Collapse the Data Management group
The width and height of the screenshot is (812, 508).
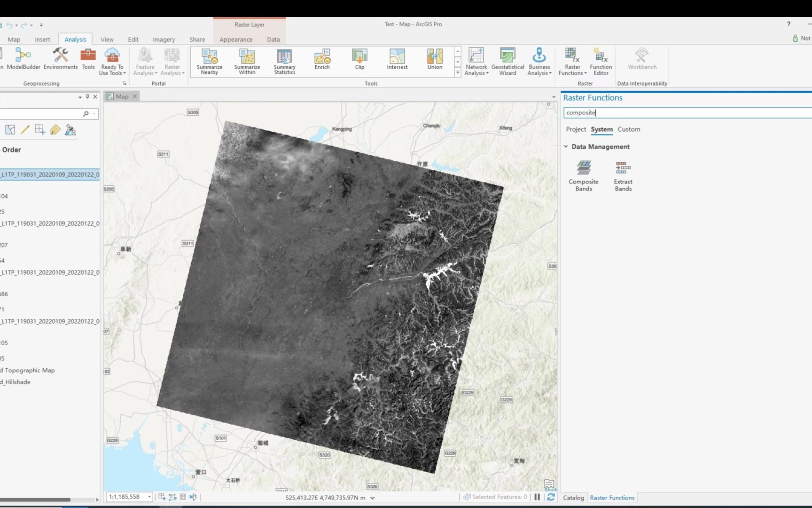[566, 146]
